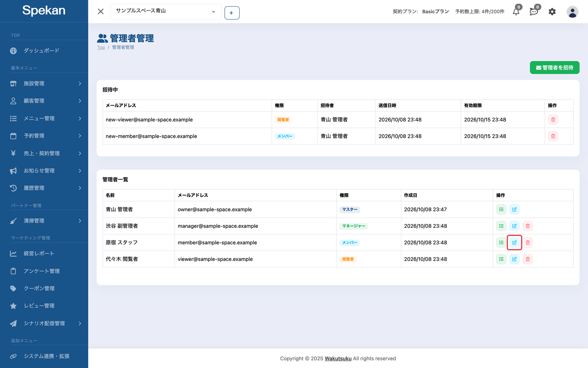Viewport: 588px width, 368px height.
Task: Open the notifications bell icon
Action: [x=516, y=12]
